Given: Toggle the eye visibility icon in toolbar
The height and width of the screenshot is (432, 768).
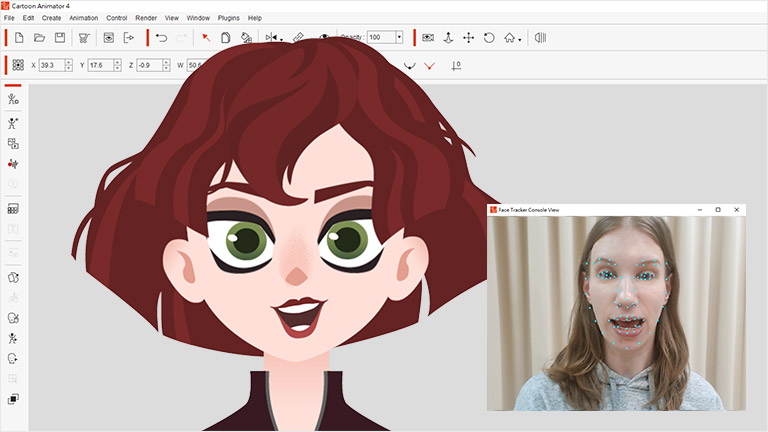Looking at the screenshot, I should click(x=324, y=37).
